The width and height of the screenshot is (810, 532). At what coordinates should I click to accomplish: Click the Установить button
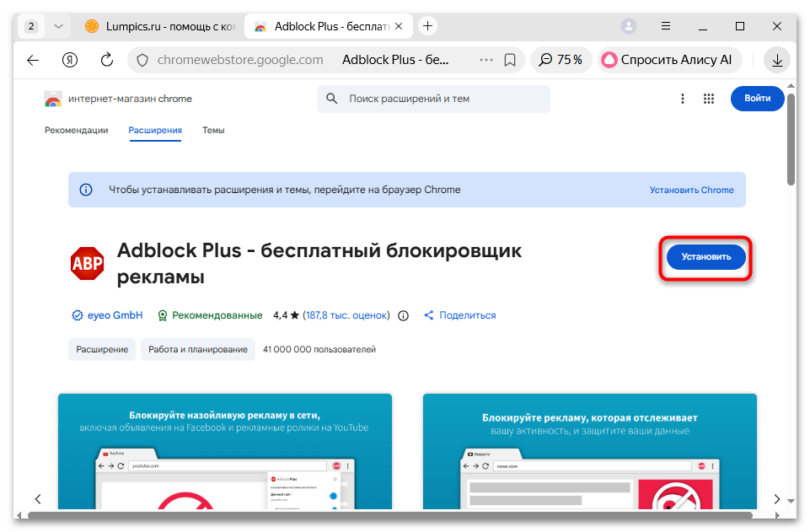point(705,257)
